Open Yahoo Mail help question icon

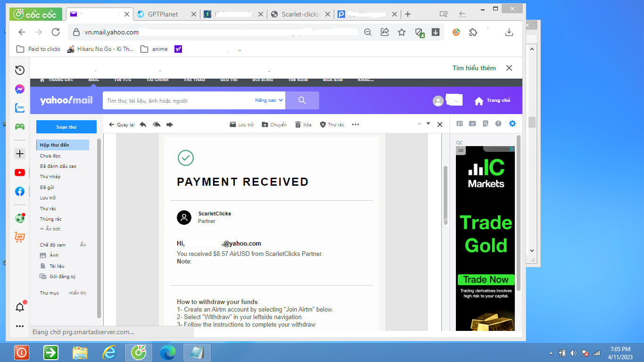498,123
